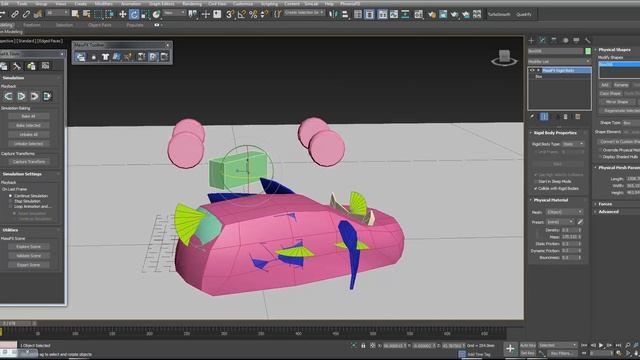Viewport: 640px width, 360px height.
Task: Select Loop Animation radio button
Action: click(x=11, y=207)
